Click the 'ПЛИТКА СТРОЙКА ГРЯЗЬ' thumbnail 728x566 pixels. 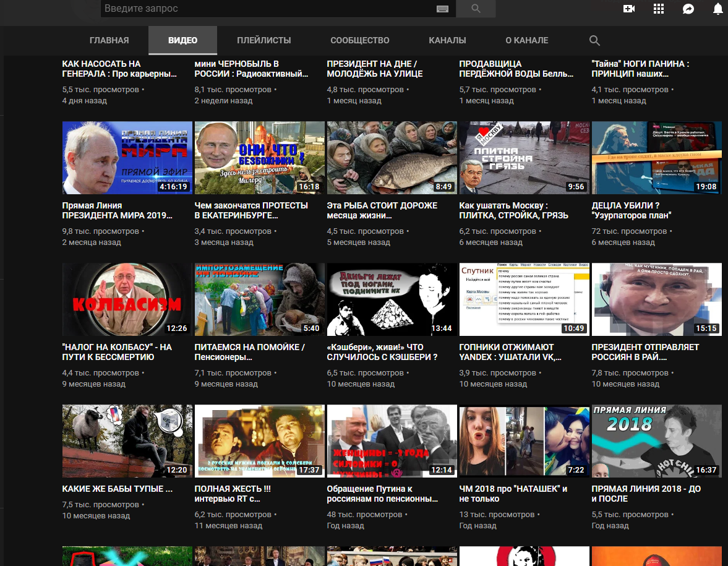point(524,158)
